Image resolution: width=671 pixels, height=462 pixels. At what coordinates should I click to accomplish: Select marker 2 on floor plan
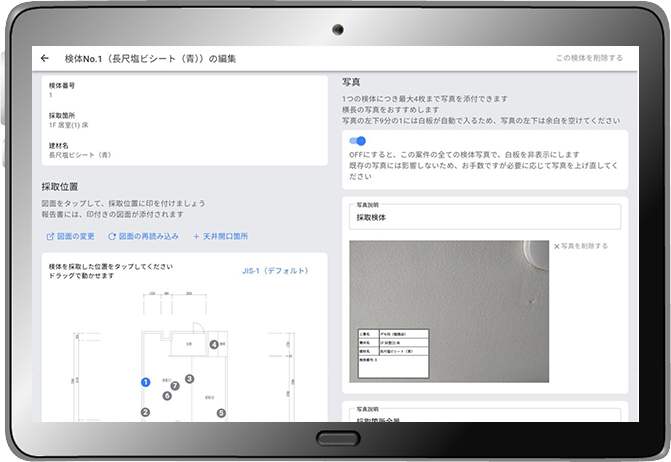tap(145, 412)
